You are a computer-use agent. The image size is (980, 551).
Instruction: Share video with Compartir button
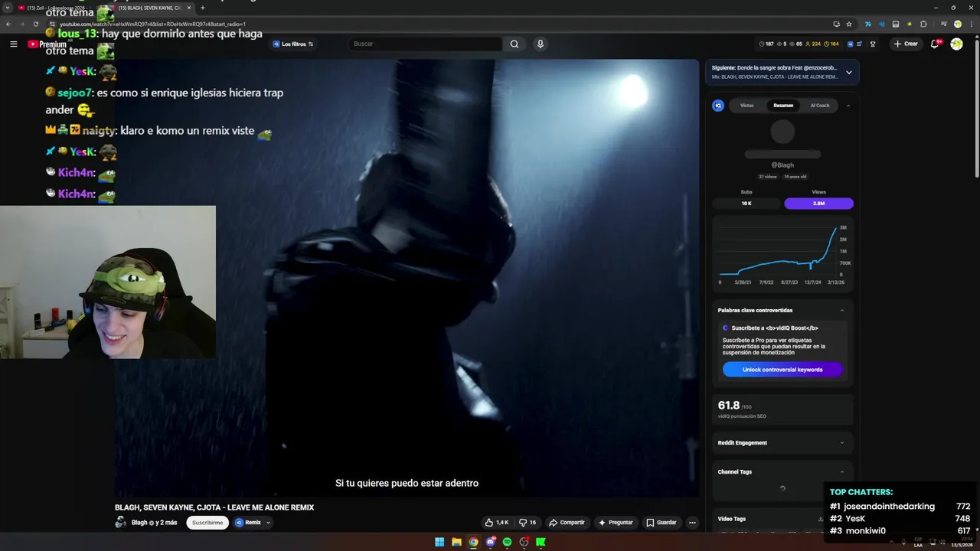[x=567, y=523]
